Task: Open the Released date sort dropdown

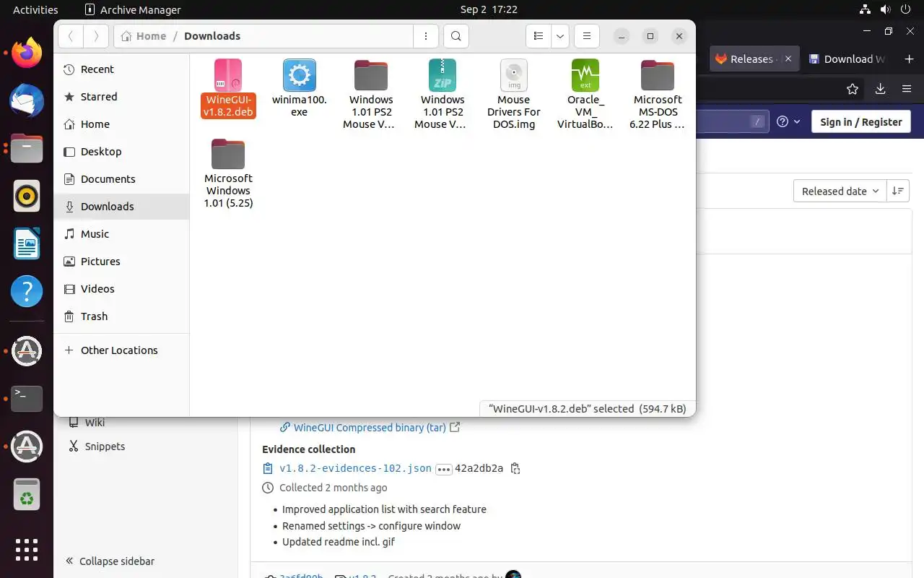Action: [x=840, y=191]
